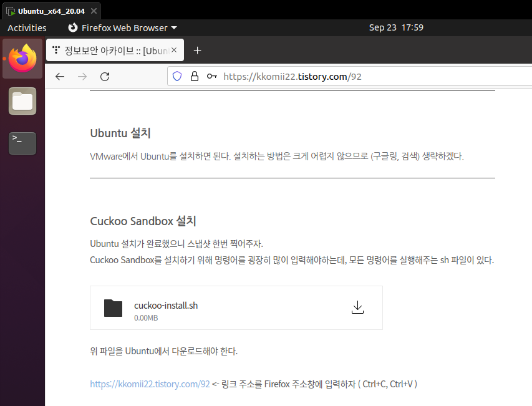The image size is (532, 406).
Task: Close the 정보보안 아카이브 browser tab
Action: [x=174, y=50]
